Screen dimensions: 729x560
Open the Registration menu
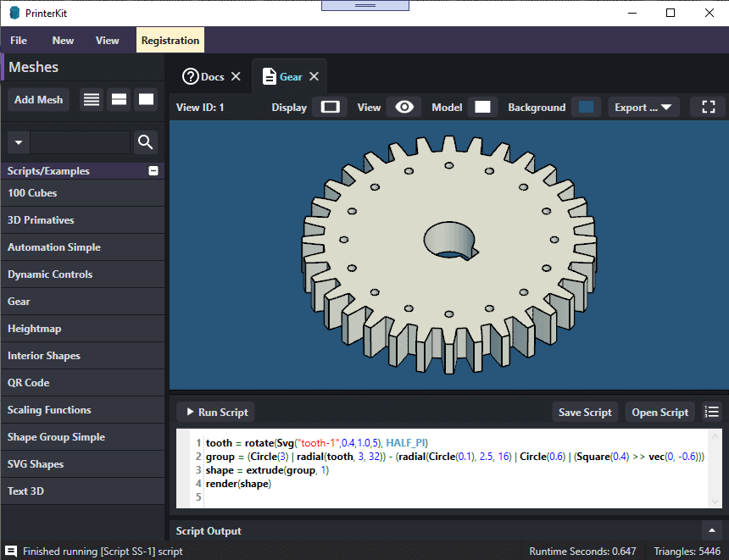170,41
